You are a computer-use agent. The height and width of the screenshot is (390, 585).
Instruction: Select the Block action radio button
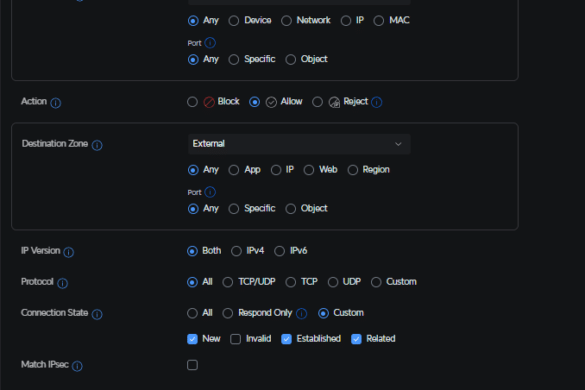pyautogui.click(x=193, y=102)
